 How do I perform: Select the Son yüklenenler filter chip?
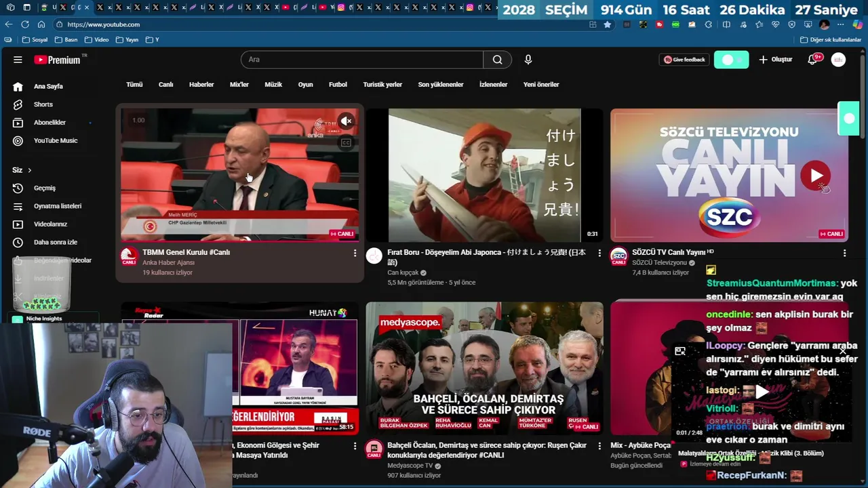pos(441,85)
